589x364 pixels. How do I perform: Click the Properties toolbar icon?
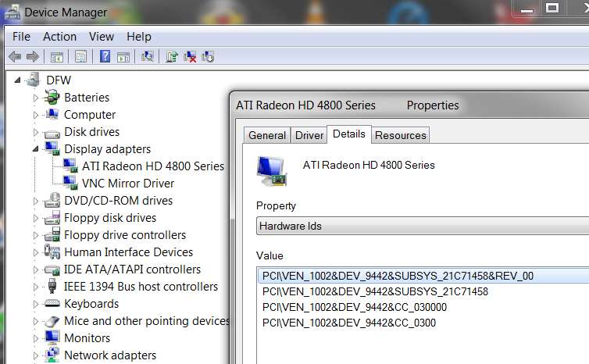click(80, 57)
